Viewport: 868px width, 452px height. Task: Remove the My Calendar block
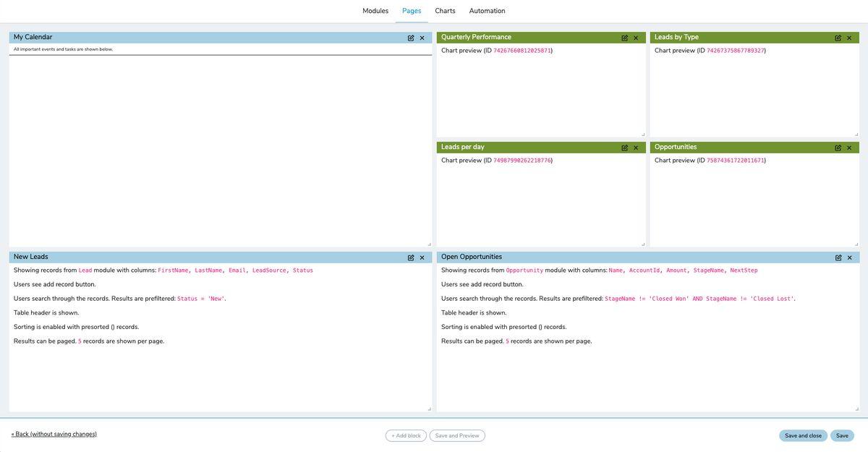(x=422, y=38)
